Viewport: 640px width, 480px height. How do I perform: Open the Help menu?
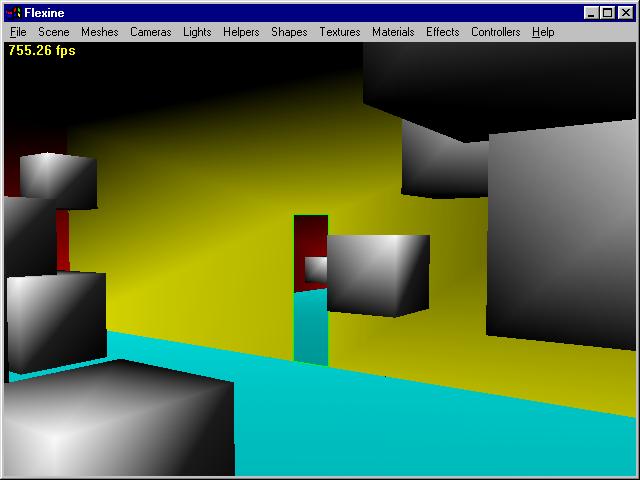pos(543,32)
